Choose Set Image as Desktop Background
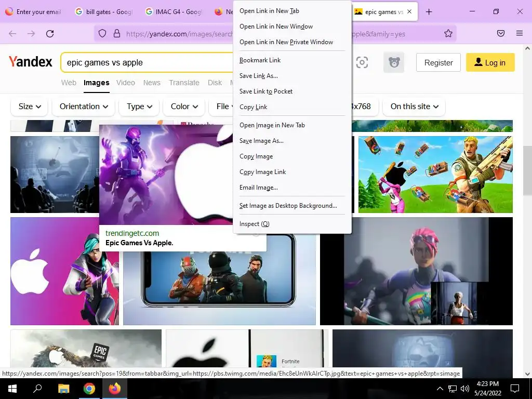 click(x=292, y=206)
